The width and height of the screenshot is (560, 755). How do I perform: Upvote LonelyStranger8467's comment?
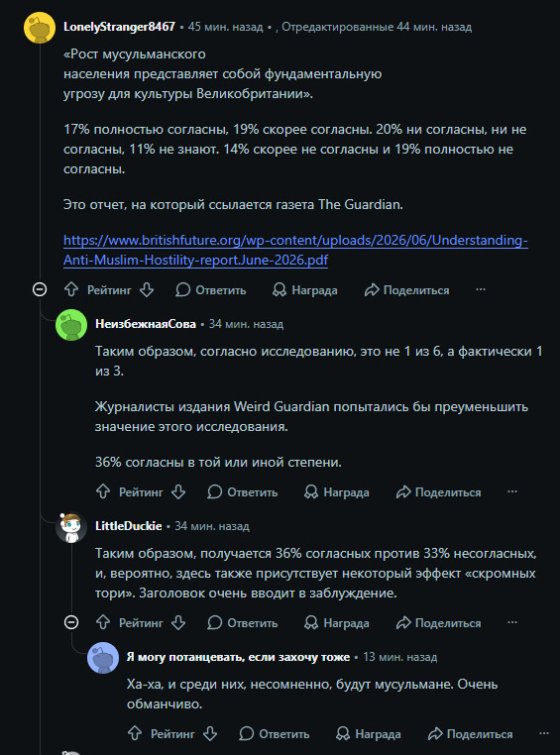pyautogui.click(x=71, y=290)
